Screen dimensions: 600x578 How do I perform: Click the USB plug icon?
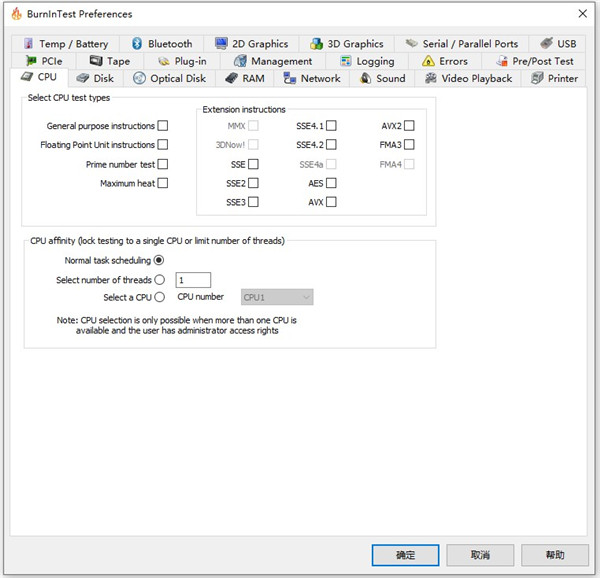click(x=546, y=43)
